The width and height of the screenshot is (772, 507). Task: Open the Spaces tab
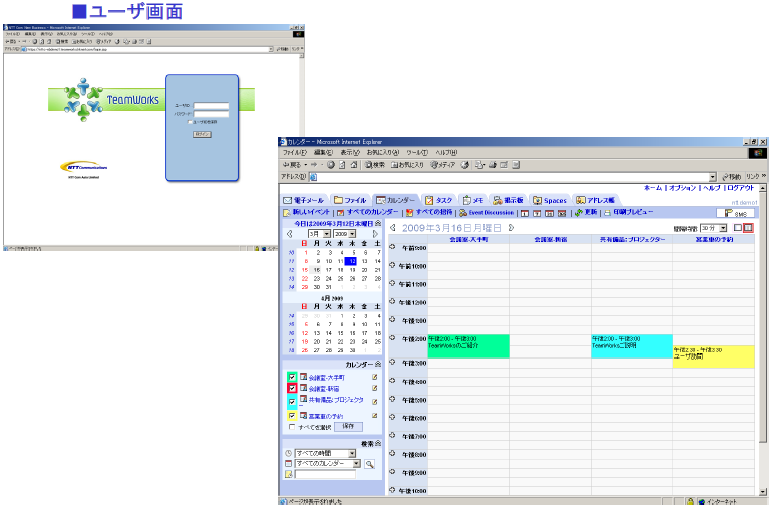click(x=550, y=200)
